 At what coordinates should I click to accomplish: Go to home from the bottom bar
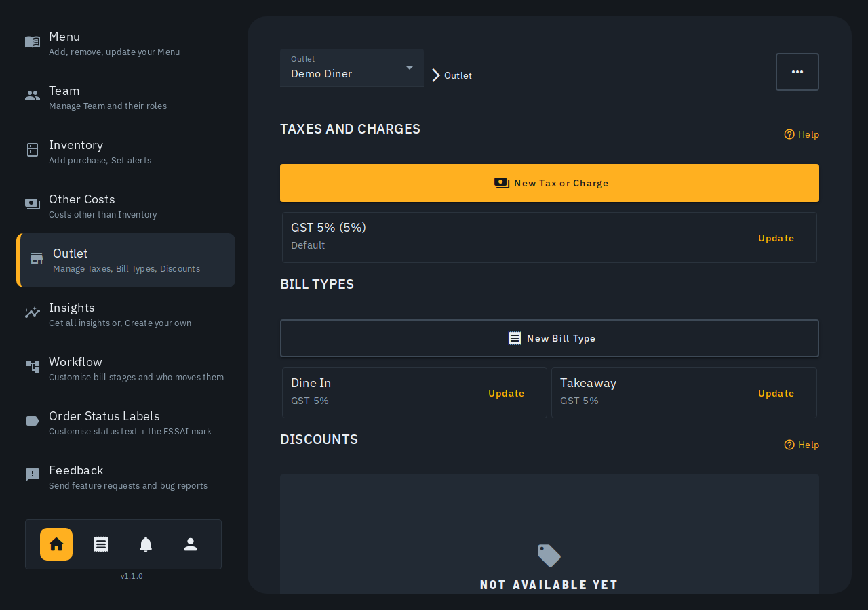(x=56, y=544)
